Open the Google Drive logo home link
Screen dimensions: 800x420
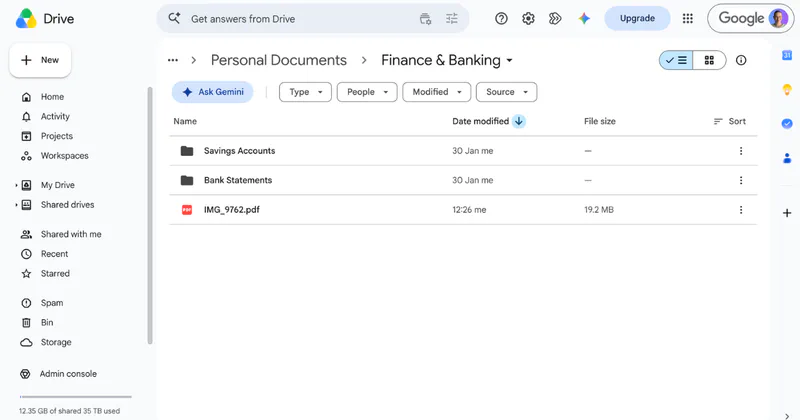pyautogui.click(x=45, y=19)
